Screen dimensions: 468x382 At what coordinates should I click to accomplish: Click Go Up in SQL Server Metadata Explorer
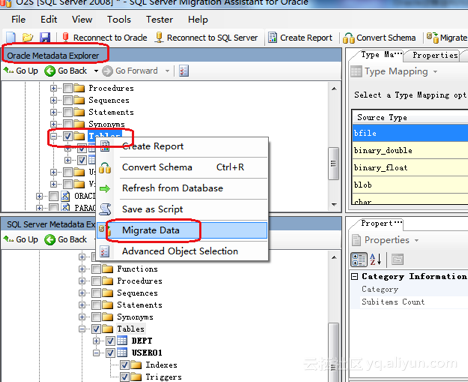click(21, 239)
